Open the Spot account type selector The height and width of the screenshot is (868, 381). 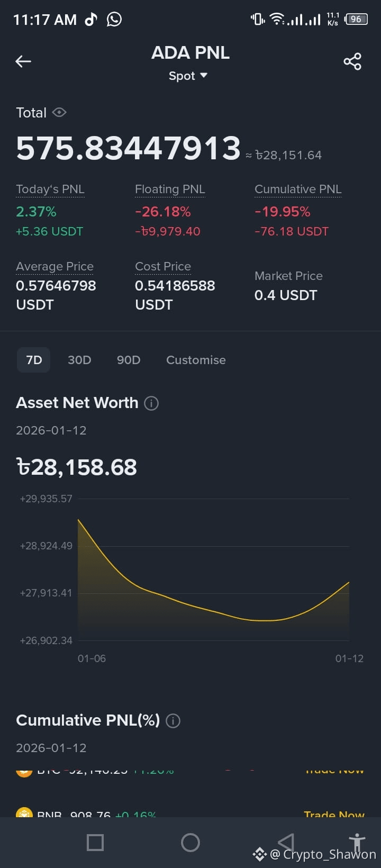pos(188,76)
